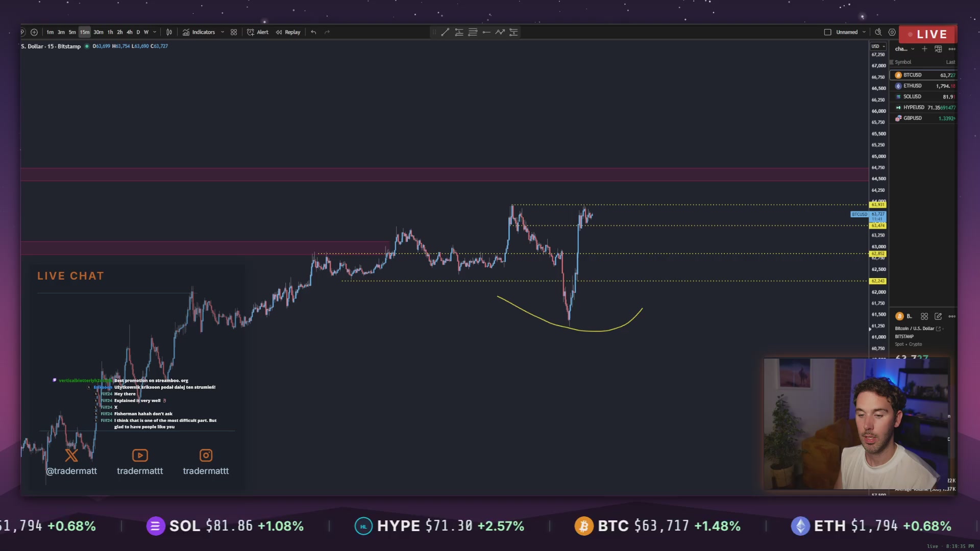Select the 1m timeframe
The width and height of the screenshot is (980, 551).
coord(50,32)
